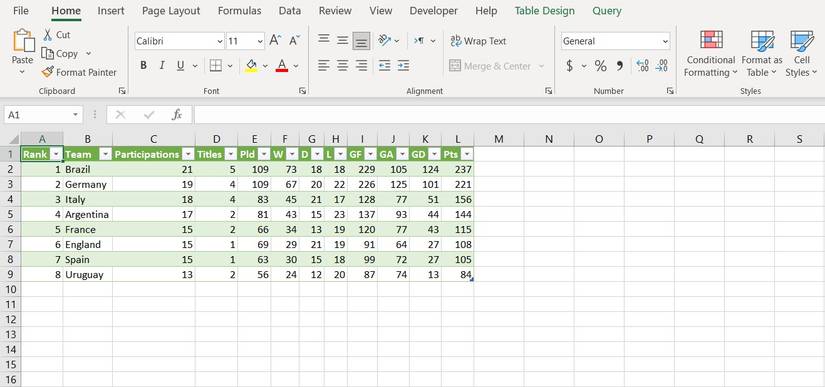
Task: Toggle Italic formatting
Action: [162, 66]
